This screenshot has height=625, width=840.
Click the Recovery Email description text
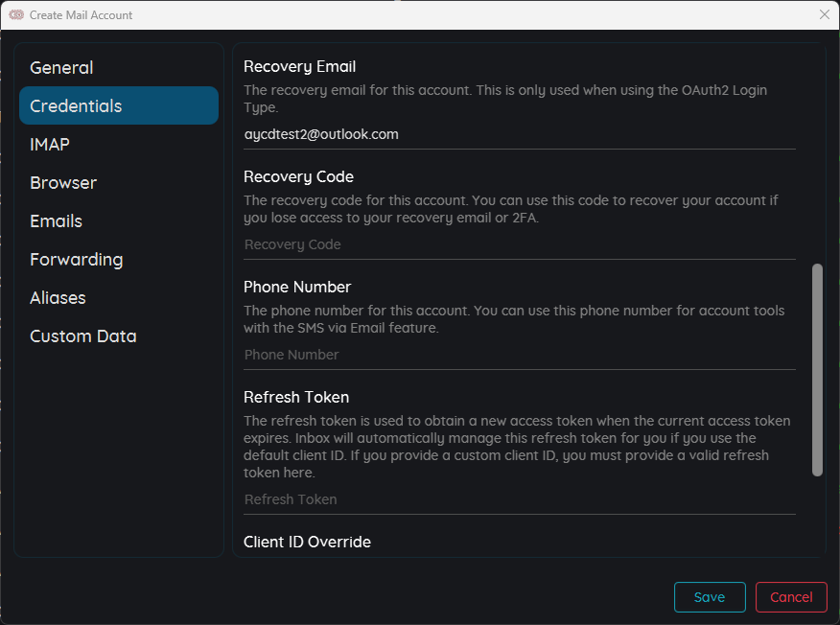(505, 99)
